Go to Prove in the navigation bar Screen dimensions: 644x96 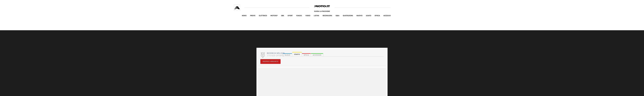[x=252, y=15]
